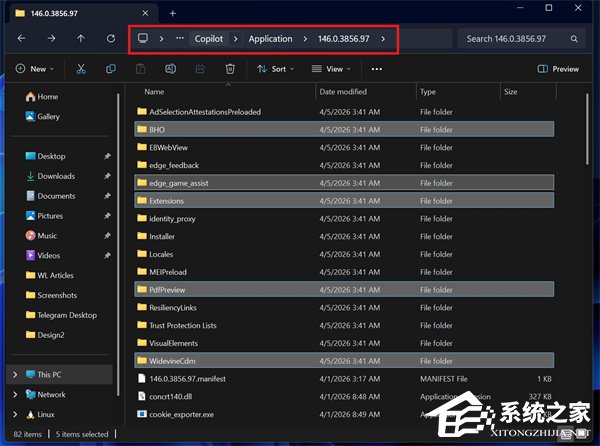Open Screenshots folder in sidebar

[x=51, y=295]
